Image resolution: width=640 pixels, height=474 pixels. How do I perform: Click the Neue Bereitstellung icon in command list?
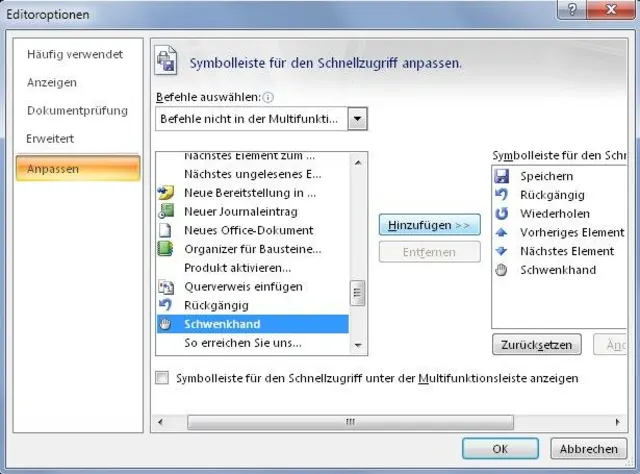pyautogui.click(x=166, y=192)
